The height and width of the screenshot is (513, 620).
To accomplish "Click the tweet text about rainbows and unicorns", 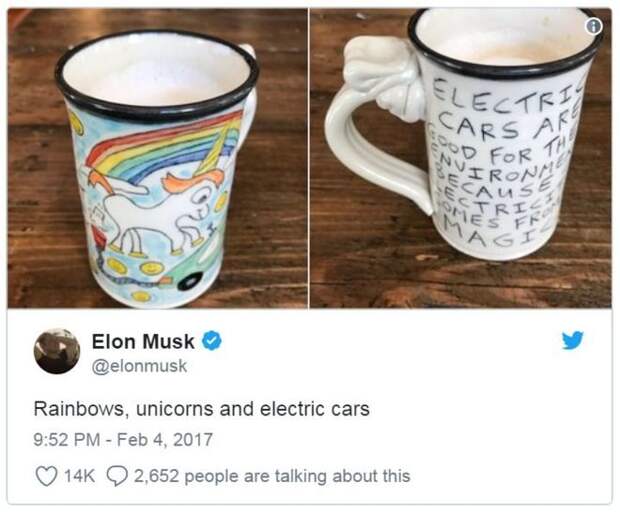I will tap(202, 409).
